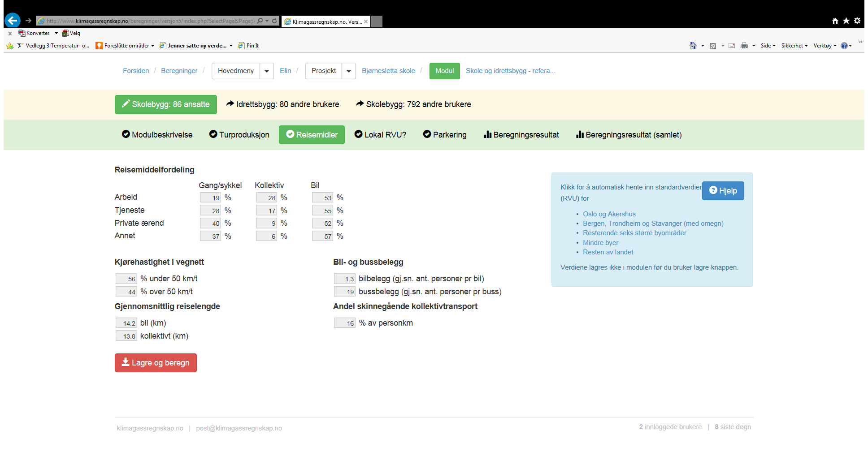
Task: Click the red Lagre og beregn button
Action: [x=156, y=363]
